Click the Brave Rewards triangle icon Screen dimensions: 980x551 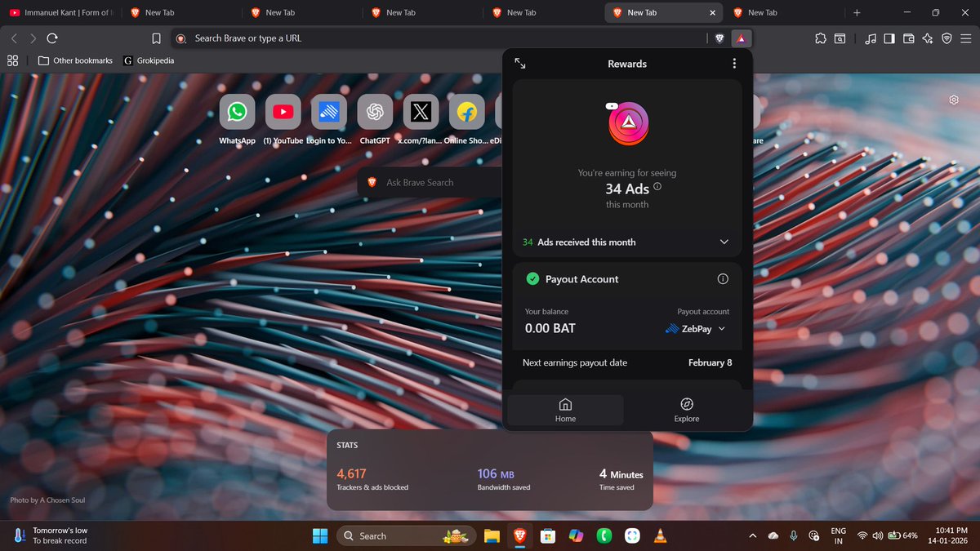click(x=741, y=38)
